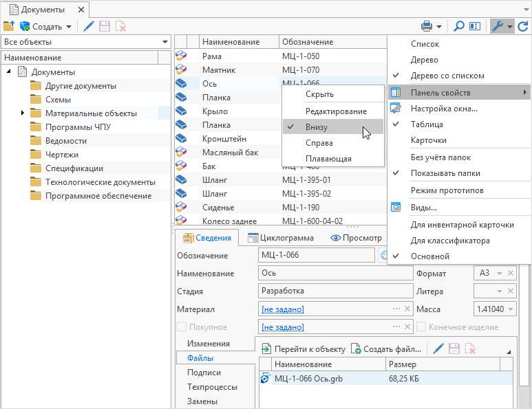
Task: Click the upload folder icon at toolbar start
Action: pyautogui.click(x=8, y=27)
